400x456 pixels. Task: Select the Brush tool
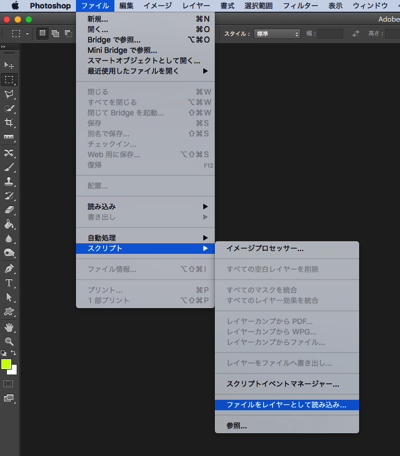click(9, 167)
